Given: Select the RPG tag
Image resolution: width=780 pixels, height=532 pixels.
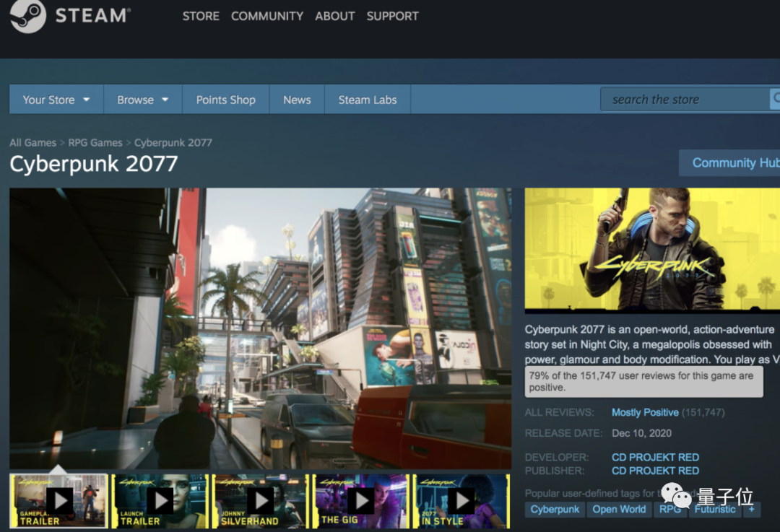Looking at the screenshot, I should tap(670, 509).
